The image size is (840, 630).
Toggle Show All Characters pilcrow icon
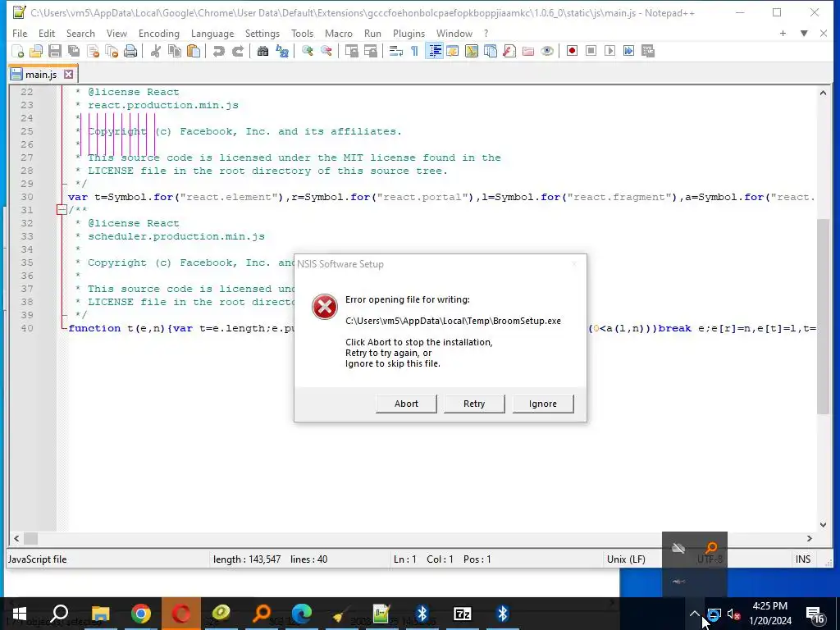pos(414,51)
